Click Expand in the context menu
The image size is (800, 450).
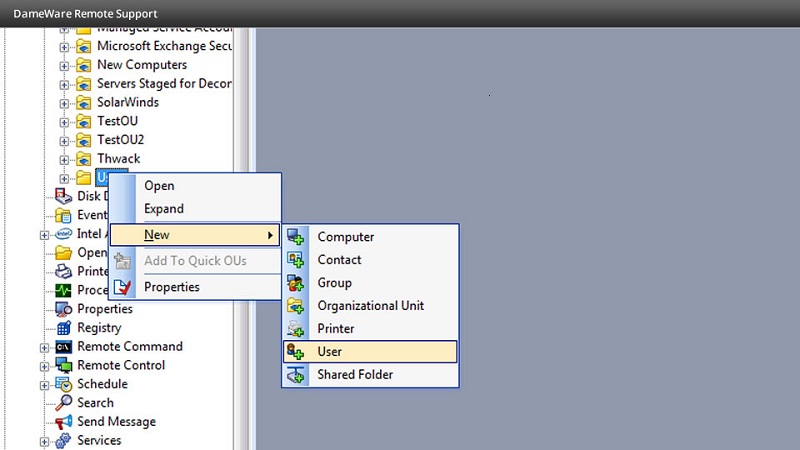tap(195, 209)
